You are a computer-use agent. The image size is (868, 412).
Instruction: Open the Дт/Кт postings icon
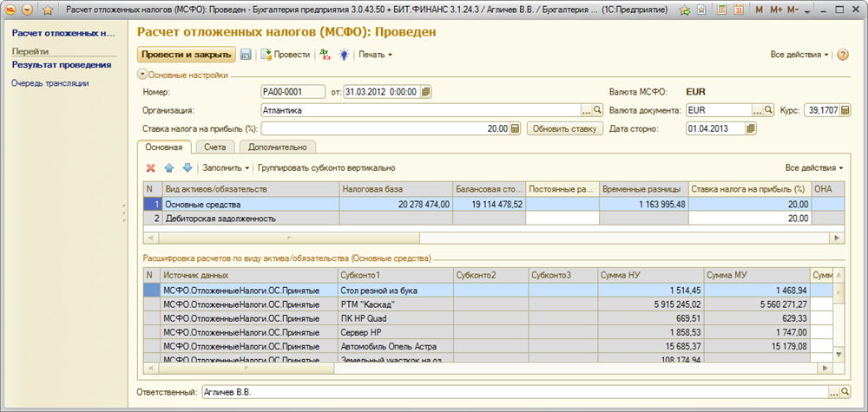325,55
